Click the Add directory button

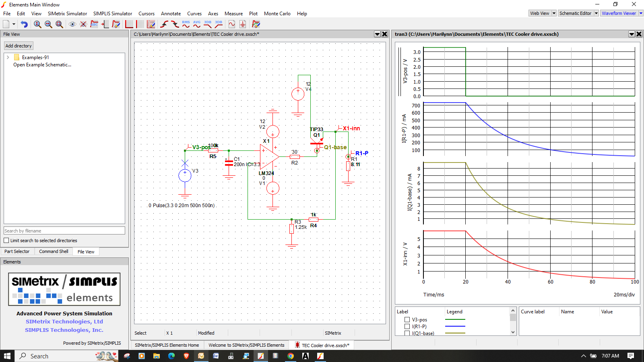click(x=19, y=46)
